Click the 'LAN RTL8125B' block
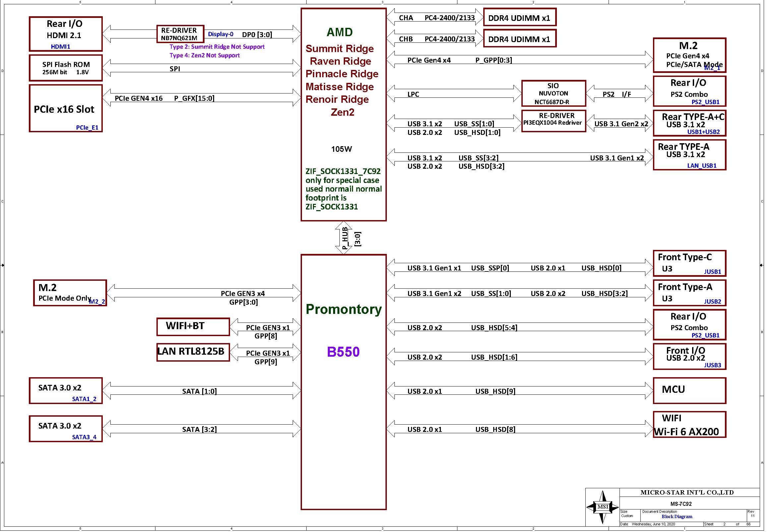 (193, 352)
